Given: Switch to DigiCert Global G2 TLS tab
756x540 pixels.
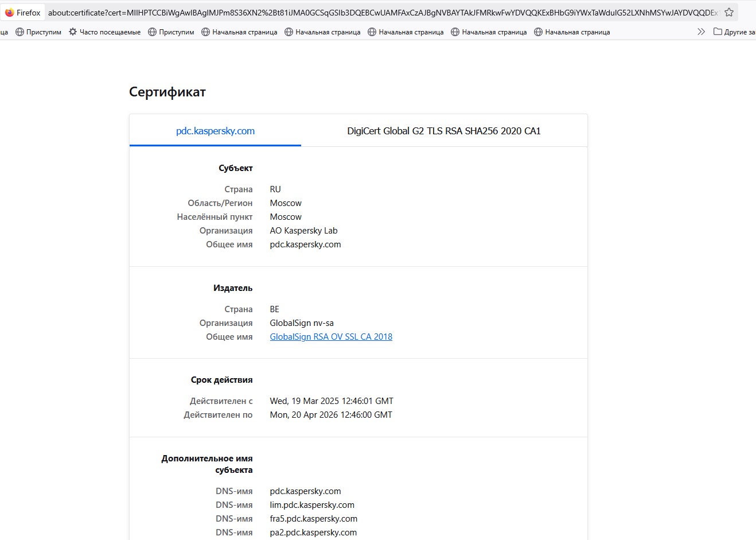Looking at the screenshot, I should point(443,131).
